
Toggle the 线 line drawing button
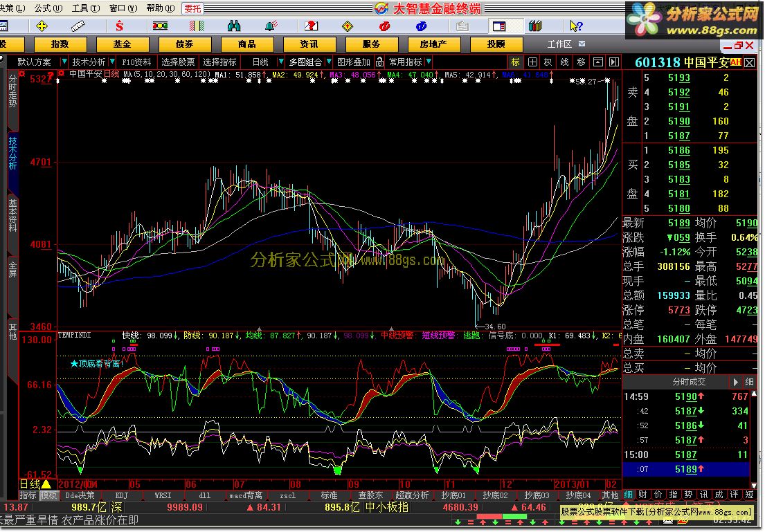point(564,62)
